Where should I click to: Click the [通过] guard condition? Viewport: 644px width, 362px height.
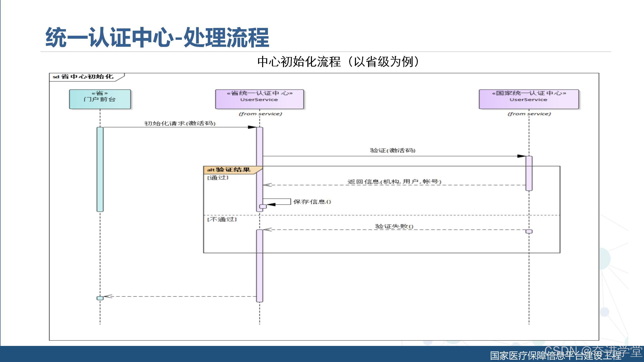coord(218,177)
